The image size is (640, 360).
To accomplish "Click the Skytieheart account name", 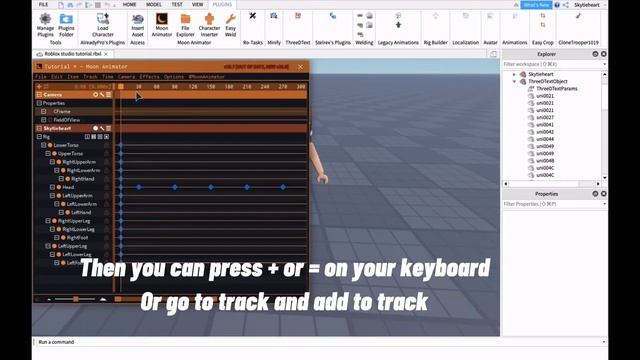I will click(587, 5).
